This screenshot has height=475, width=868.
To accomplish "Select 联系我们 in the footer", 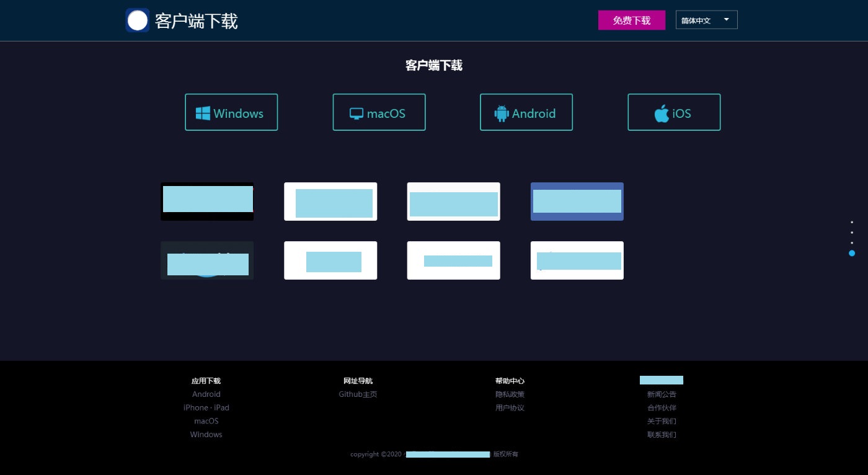I will tap(662, 435).
